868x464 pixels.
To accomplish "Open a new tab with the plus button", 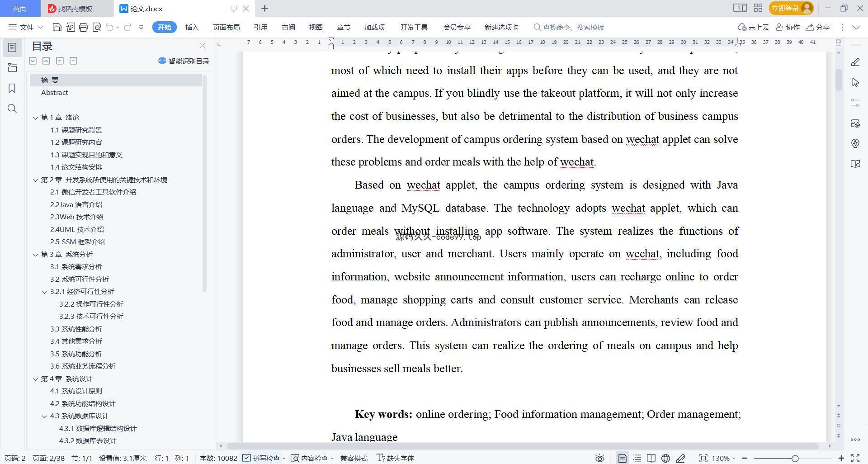I will (x=265, y=9).
